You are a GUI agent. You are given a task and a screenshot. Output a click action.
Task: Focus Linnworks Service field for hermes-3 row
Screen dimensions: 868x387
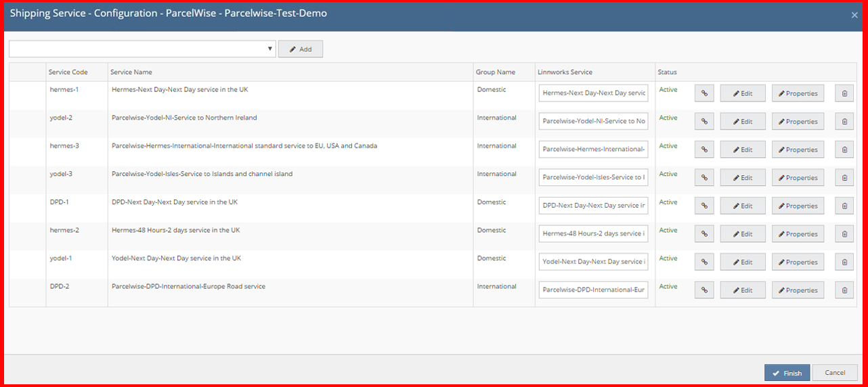[x=594, y=149]
